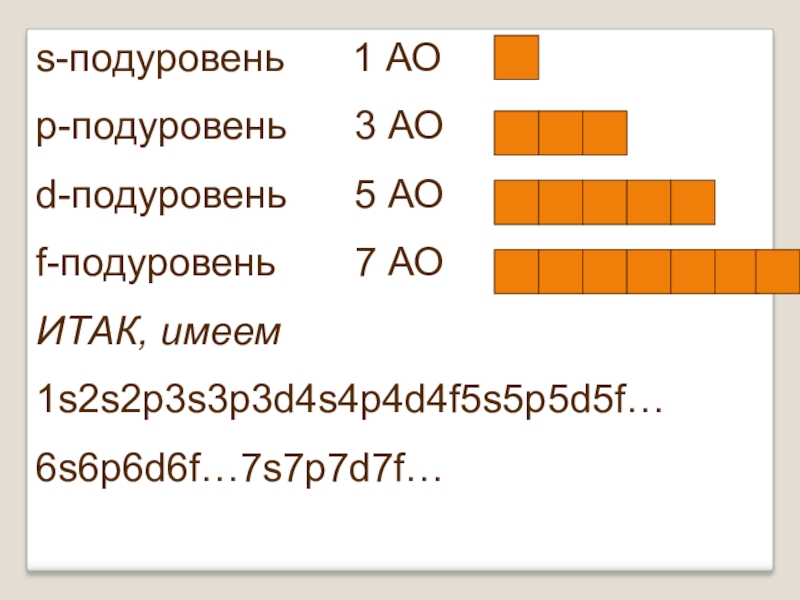
Task: Select the fourth box in the f-sublevel row
Action: point(648,271)
